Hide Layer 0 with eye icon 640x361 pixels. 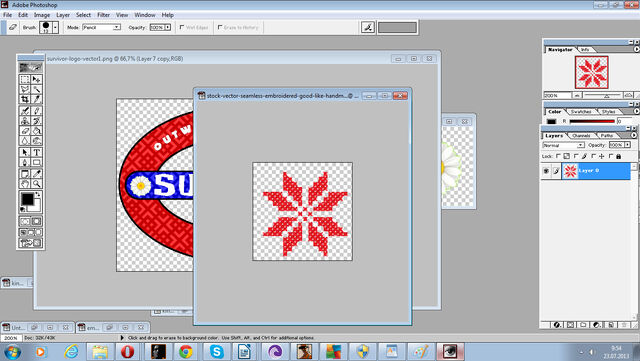[x=546, y=171]
